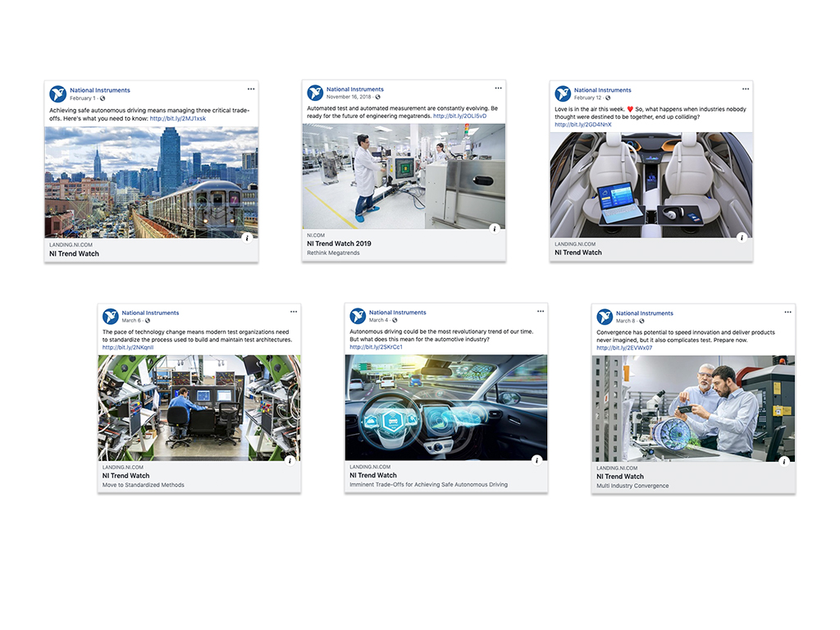Click the 'February 12' timestamp
840x630 pixels.
pos(587,98)
